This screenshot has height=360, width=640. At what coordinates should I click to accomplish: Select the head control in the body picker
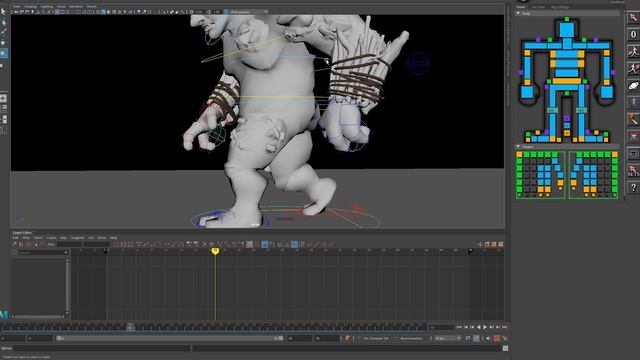[x=567, y=30]
